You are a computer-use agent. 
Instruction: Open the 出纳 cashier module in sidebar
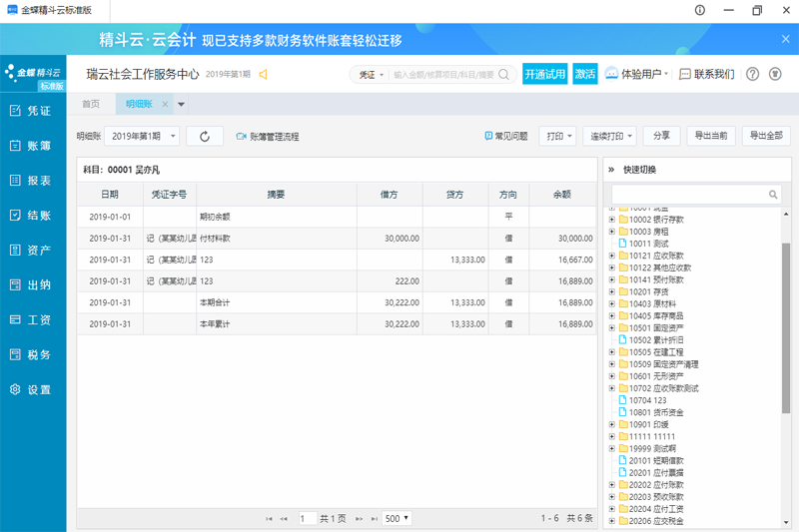(31, 285)
